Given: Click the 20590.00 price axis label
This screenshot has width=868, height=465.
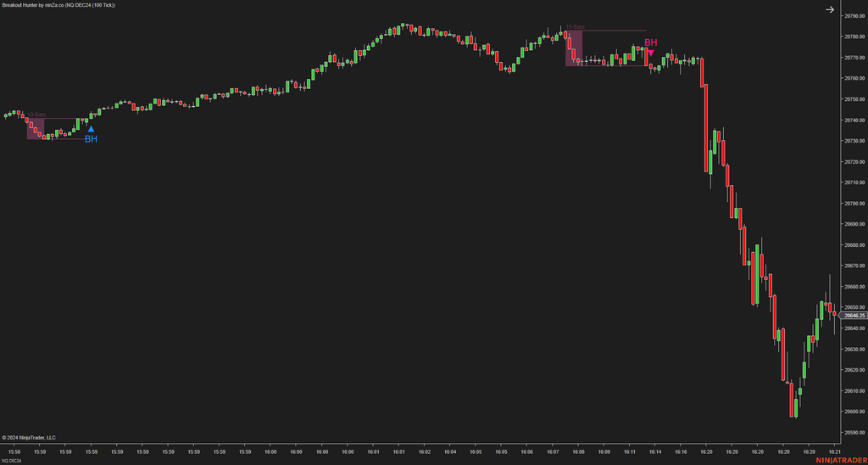Looking at the screenshot, I should coord(854,433).
